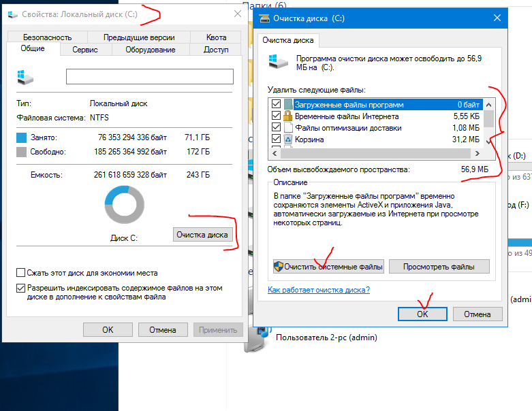Click the Disk Cleanup title bar drive icon
The width and height of the screenshot is (532, 411).
[x=264, y=18]
